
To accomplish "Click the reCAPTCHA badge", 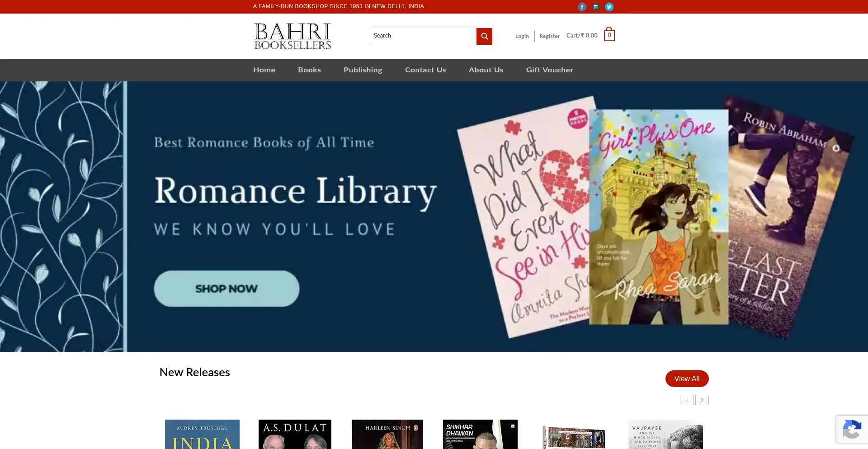I will (852, 429).
